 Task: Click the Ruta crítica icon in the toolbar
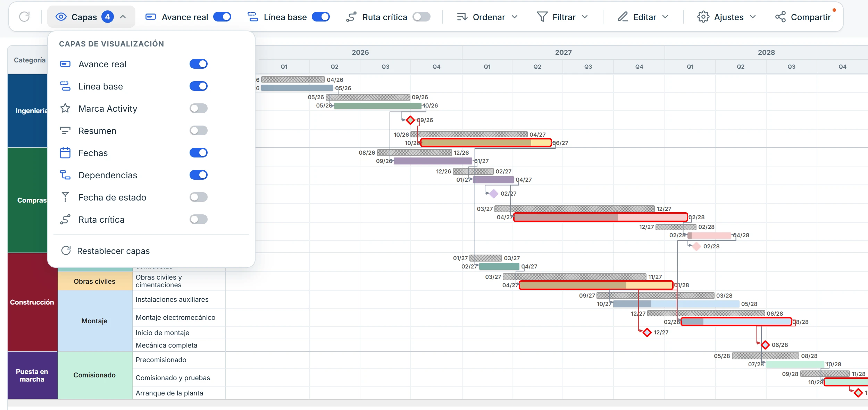pos(351,17)
